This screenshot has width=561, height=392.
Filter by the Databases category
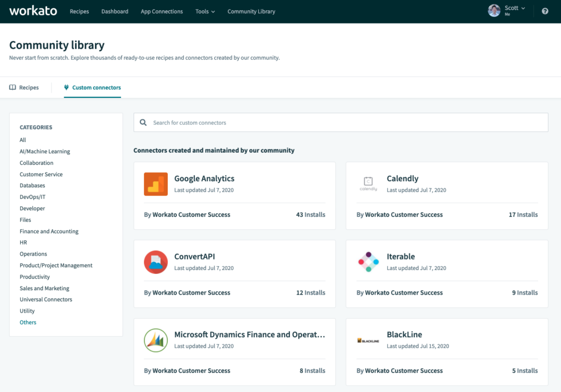click(x=32, y=185)
